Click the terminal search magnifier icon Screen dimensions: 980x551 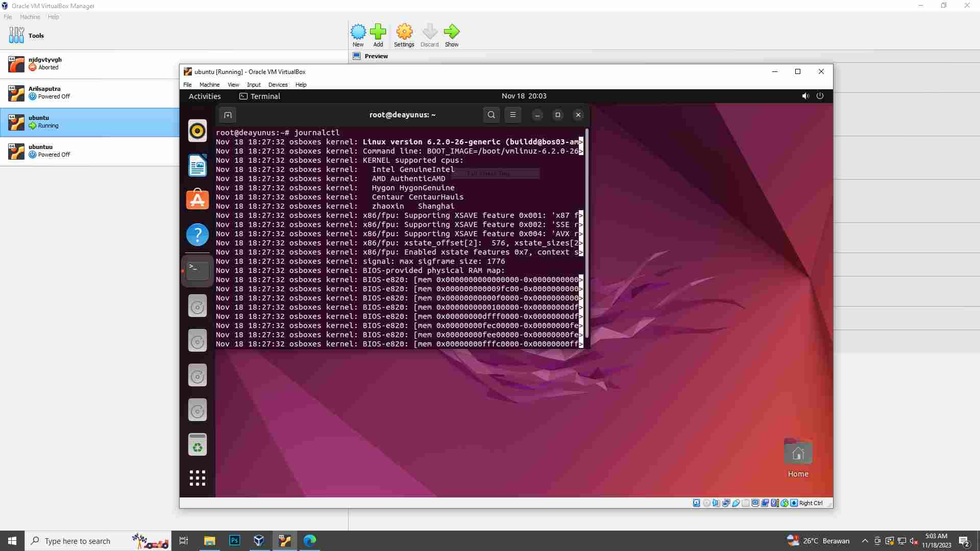[x=491, y=115]
